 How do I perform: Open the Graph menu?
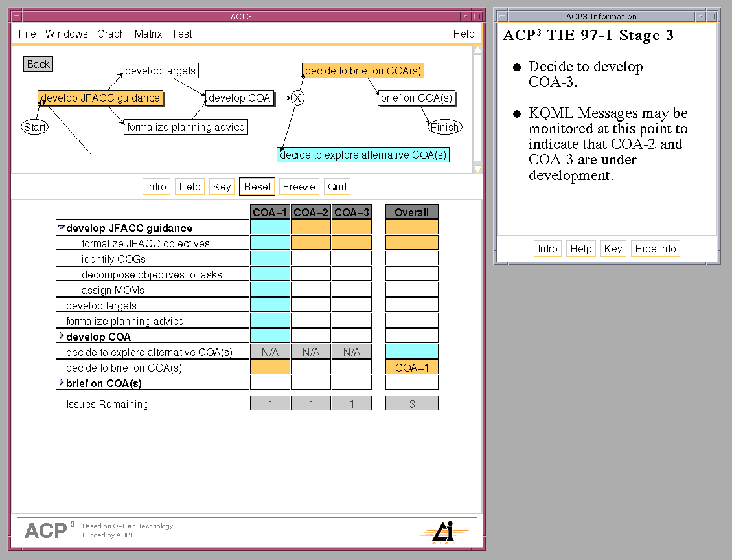(111, 34)
